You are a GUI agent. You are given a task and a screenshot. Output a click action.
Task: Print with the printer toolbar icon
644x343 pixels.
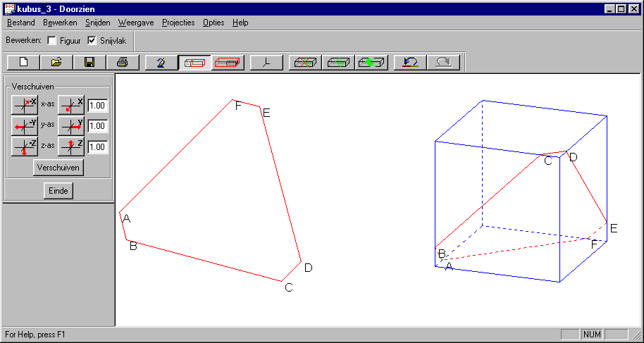(x=123, y=63)
